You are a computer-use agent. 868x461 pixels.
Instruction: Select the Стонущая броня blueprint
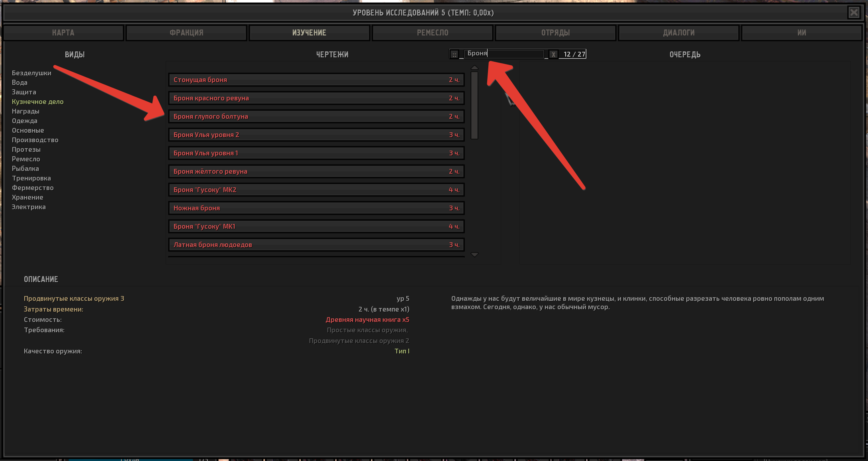(316, 80)
